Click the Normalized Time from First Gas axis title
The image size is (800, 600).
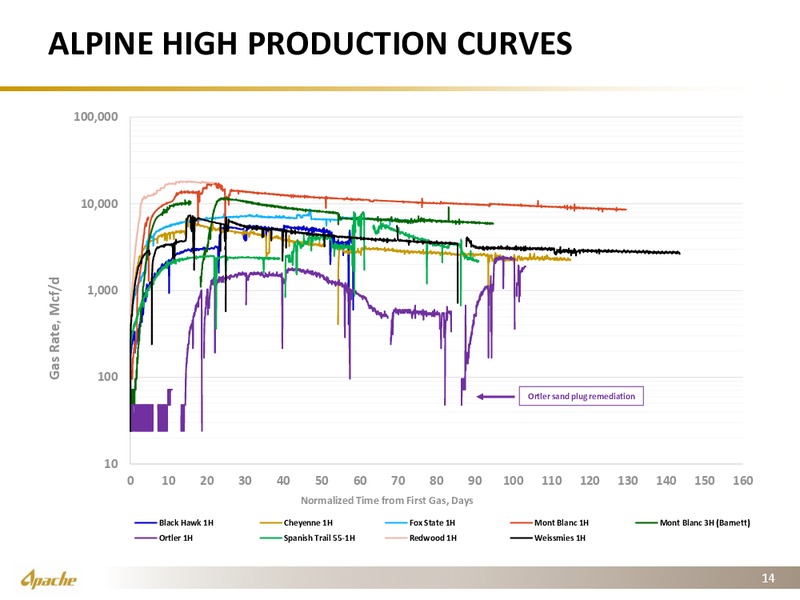tap(387, 501)
